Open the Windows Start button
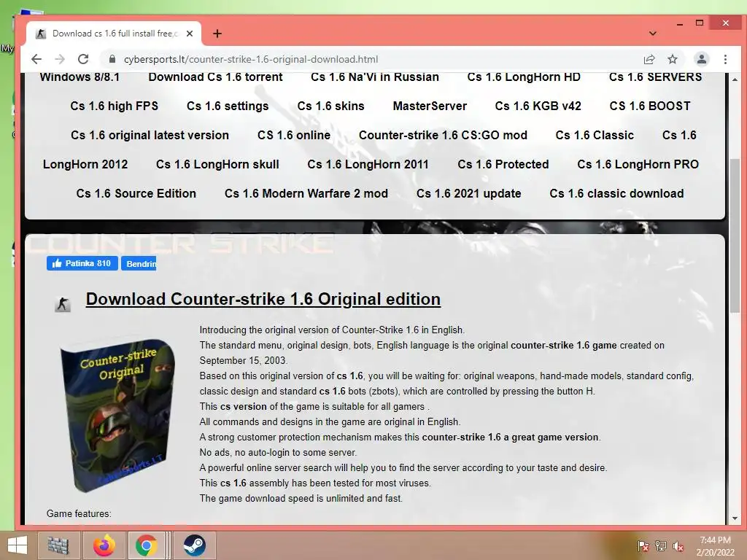This screenshot has width=747, height=560. (18, 545)
